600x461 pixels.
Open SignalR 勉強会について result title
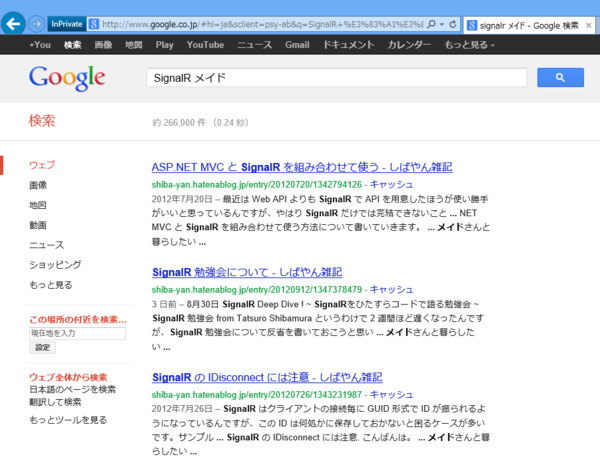tap(247, 272)
